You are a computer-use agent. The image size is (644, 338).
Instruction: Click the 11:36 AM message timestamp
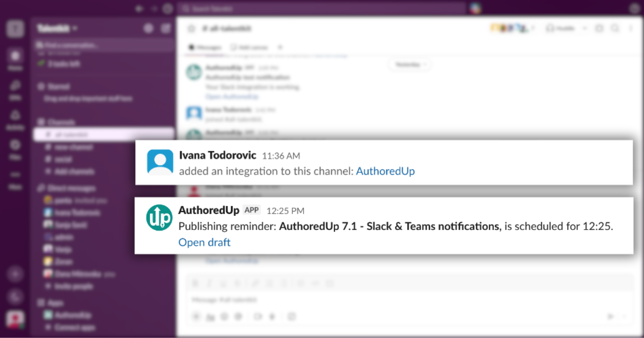281,156
